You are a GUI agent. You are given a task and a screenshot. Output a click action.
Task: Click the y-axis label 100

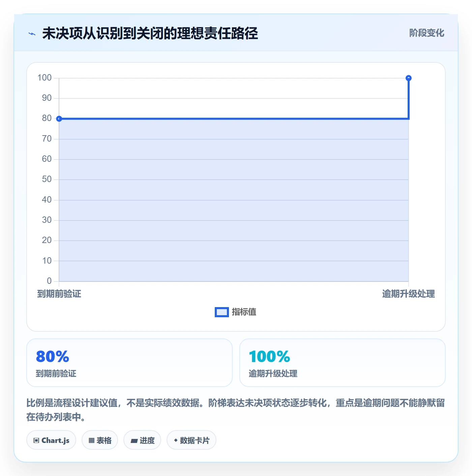[45, 78]
